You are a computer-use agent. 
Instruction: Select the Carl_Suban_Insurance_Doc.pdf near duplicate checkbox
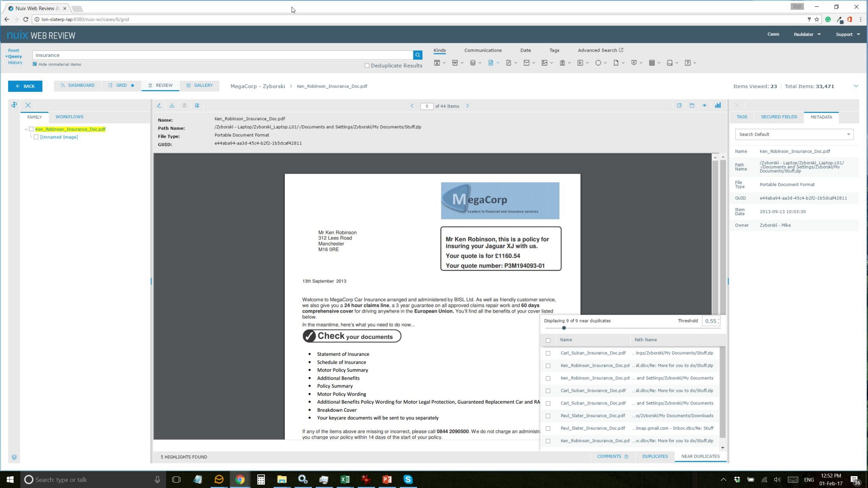click(548, 353)
